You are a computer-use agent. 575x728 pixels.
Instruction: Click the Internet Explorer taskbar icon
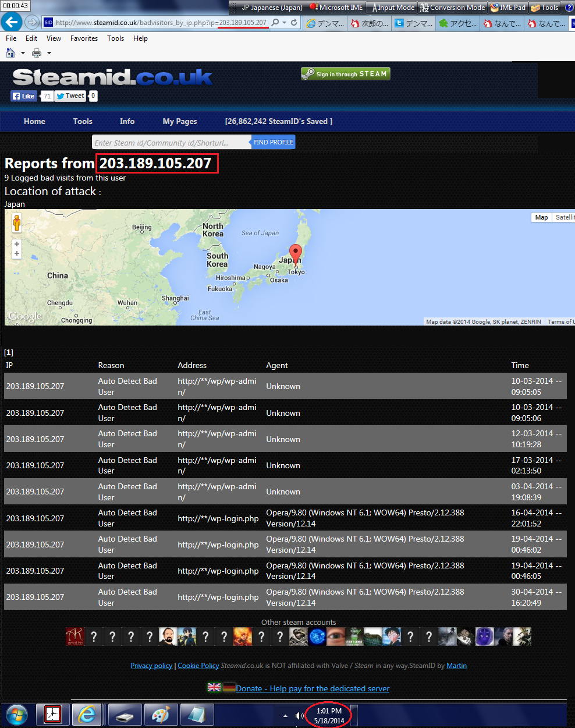pos(88,715)
